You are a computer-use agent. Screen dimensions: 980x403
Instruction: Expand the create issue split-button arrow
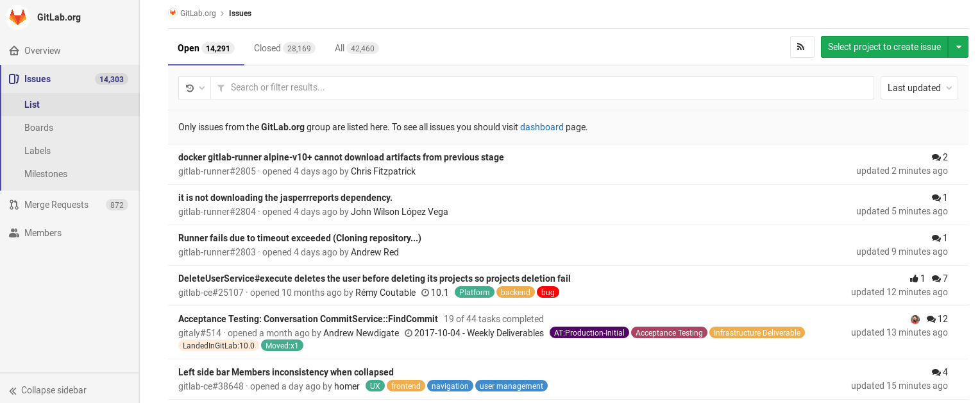959,46
